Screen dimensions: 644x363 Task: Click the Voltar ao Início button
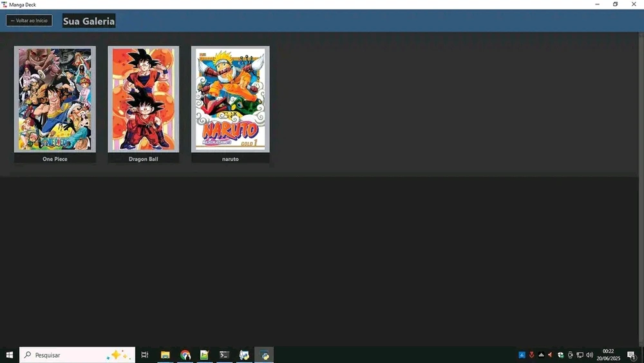pos(29,21)
